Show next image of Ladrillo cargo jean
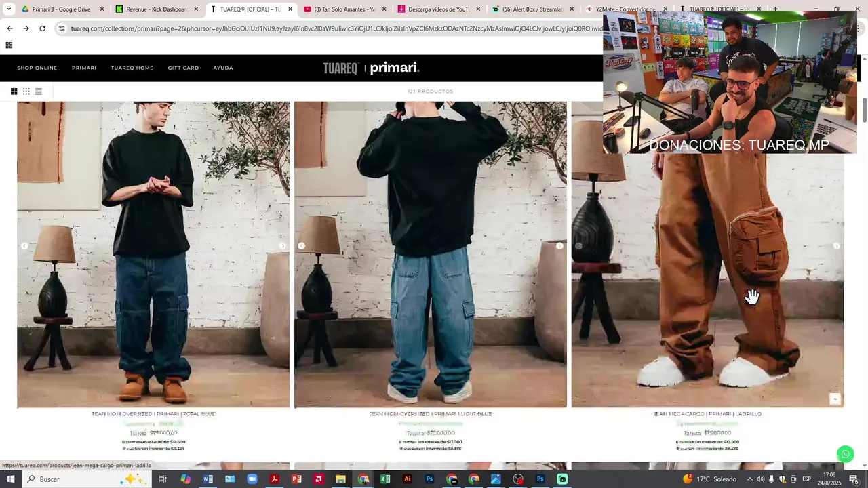The width and height of the screenshot is (868, 488). pos(836,246)
